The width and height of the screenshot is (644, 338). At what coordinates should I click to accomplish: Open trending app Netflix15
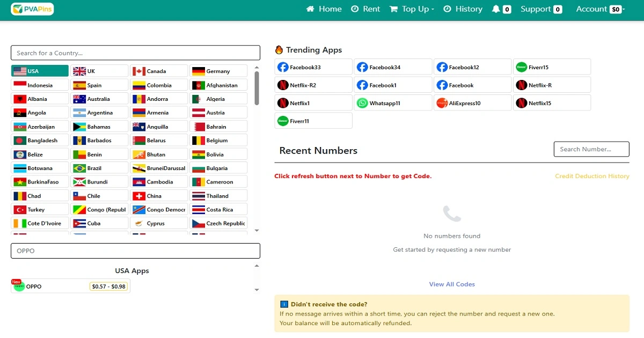[552, 103]
